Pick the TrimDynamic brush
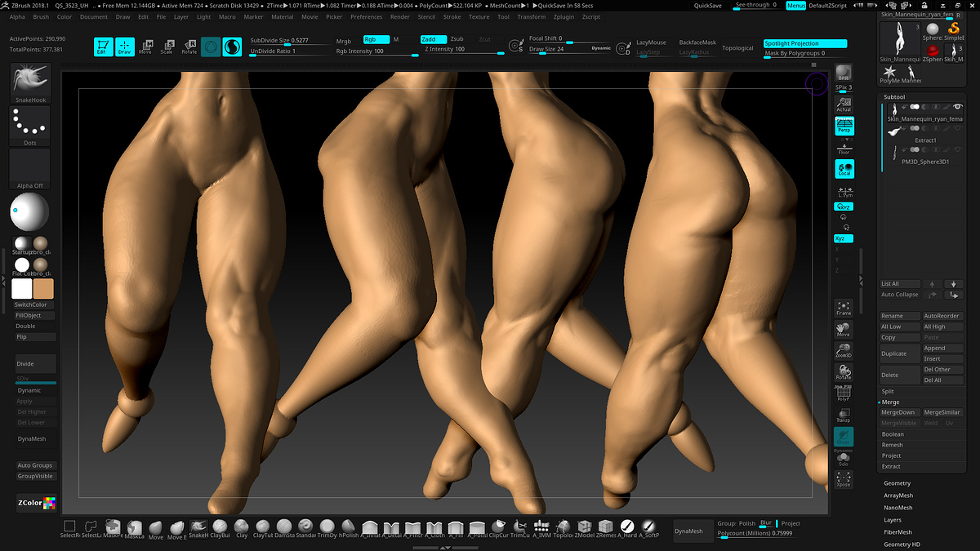Image resolution: width=980 pixels, height=551 pixels. [x=327, y=528]
